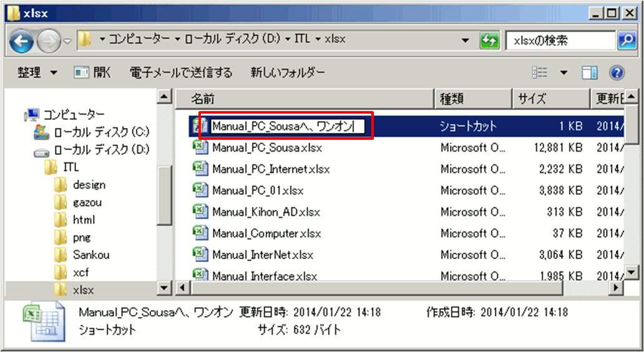Expand the address bar history dropdown

[466, 41]
